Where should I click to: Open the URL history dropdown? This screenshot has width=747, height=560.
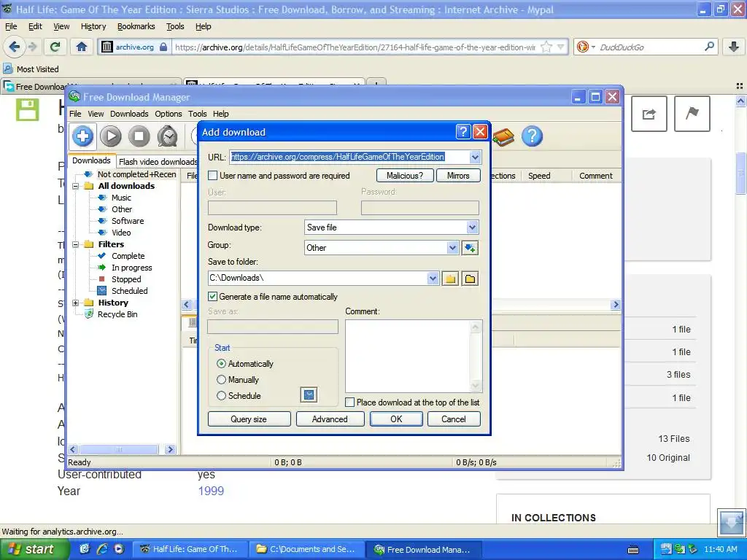475,157
